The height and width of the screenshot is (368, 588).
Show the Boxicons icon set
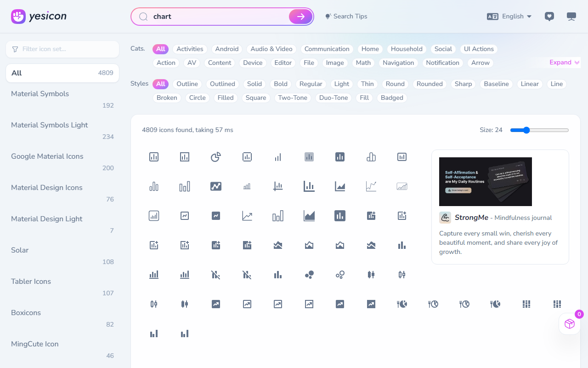(62, 318)
